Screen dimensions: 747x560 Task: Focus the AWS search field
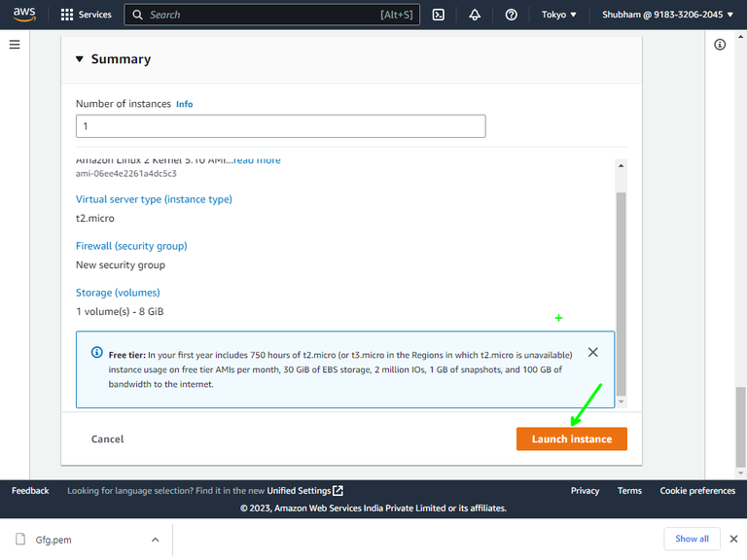pos(272,15)
